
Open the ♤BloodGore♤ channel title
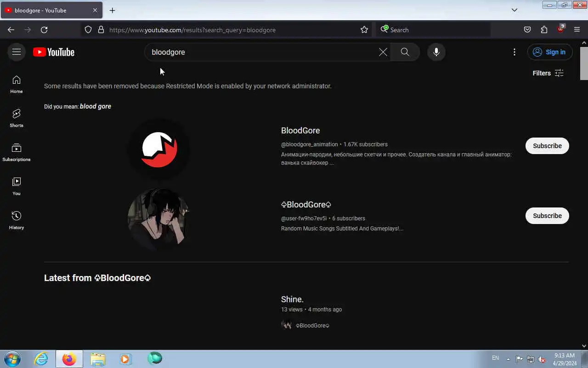pos(306,205)
